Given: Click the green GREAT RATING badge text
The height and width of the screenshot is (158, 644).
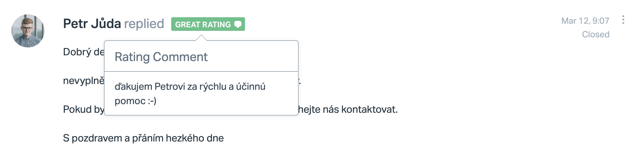Looking at the screenshot, I should coord(203,24).
